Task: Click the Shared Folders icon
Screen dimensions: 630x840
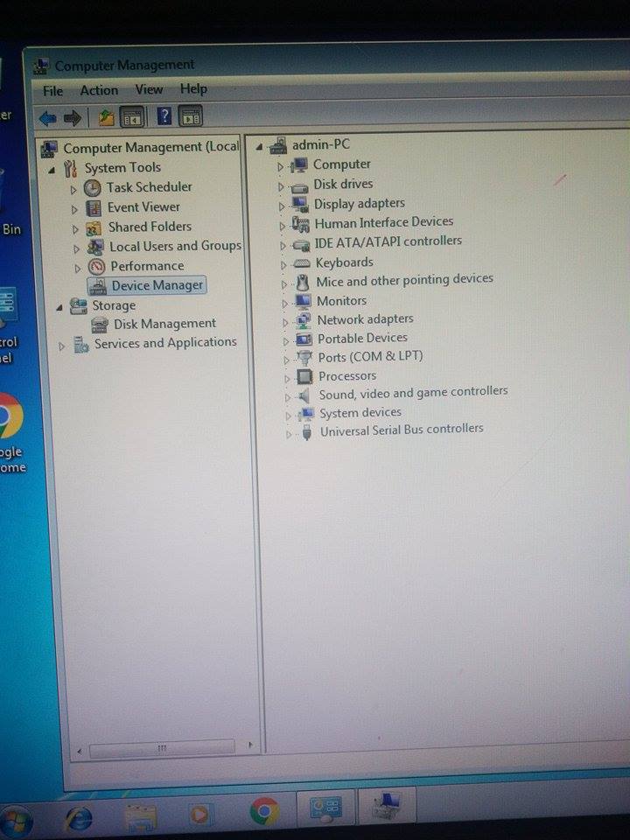Action: [94, 228]
